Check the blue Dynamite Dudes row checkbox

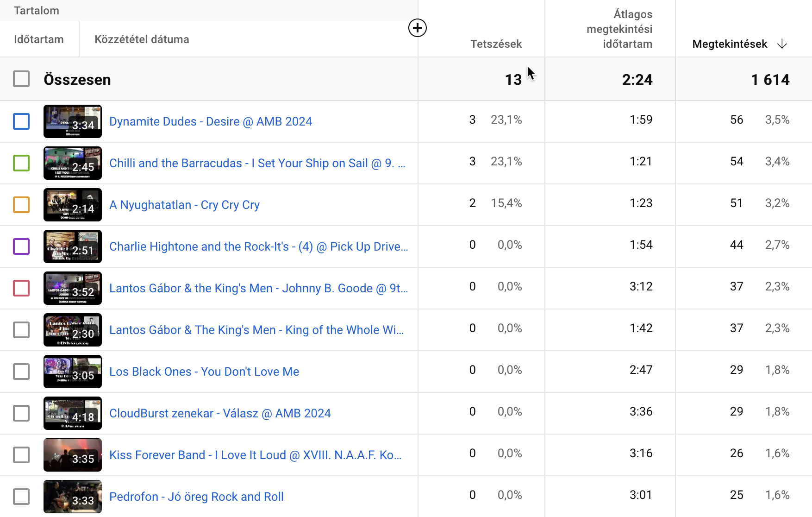(x=21, y=121)
